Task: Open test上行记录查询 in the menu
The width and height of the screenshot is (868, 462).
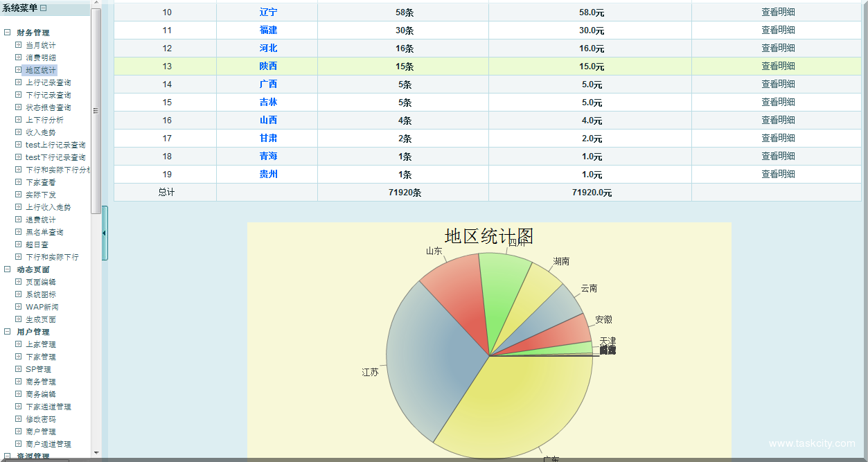Action: point(55,145)
